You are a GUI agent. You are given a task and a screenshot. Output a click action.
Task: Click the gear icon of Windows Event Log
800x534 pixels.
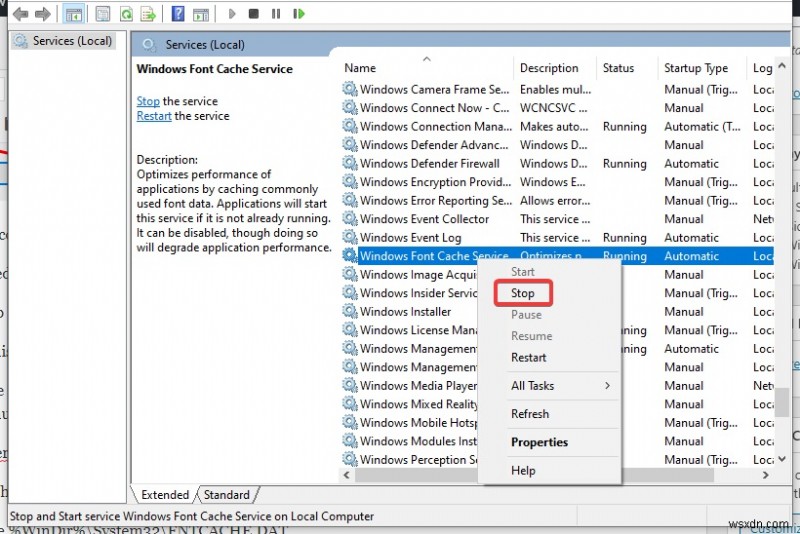(349, 237)
